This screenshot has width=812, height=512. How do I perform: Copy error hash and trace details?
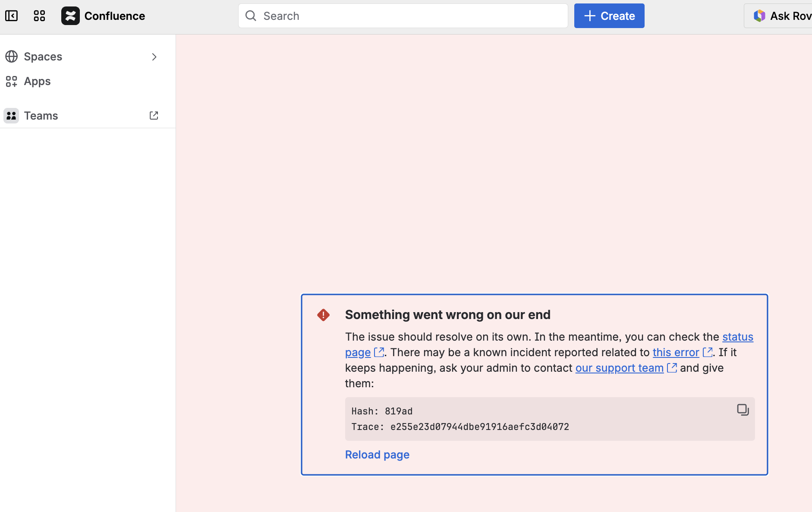click(x=743, y=410)
